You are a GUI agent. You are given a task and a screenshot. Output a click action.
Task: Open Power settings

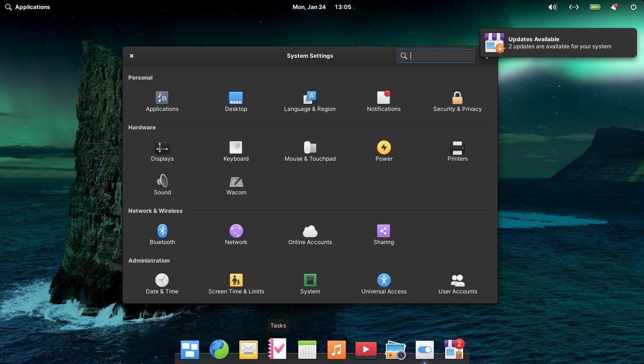coord(384,151)
